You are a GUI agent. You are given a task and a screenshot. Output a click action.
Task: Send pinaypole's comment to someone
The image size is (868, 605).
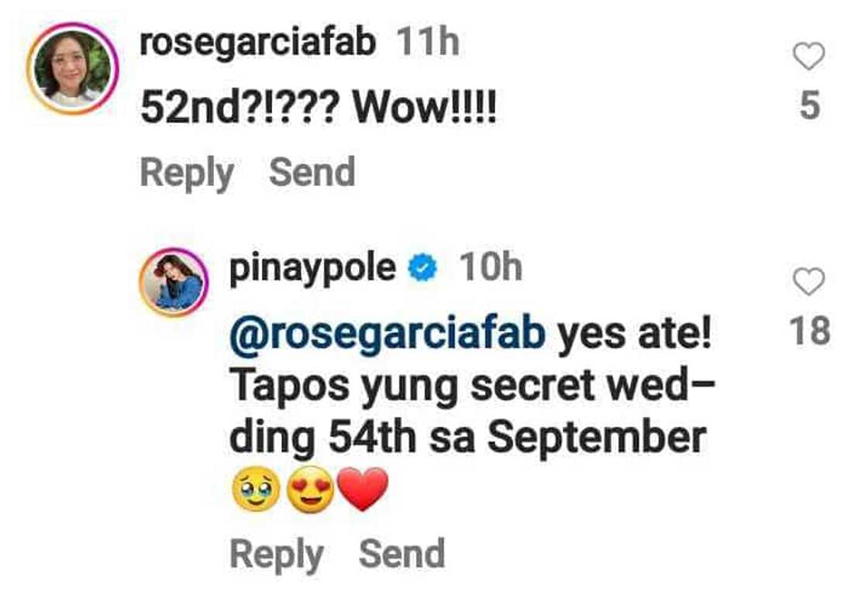tap(402, 553)
